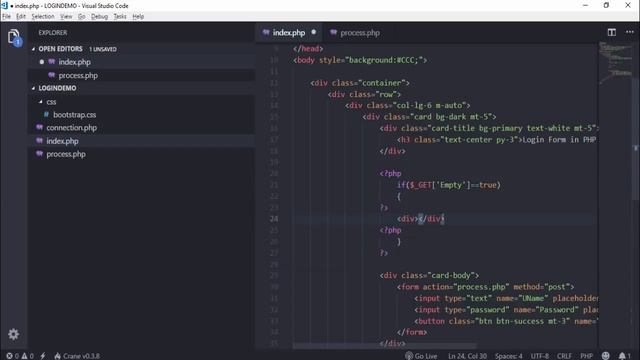Click the split editor icon
Image resolution: width=640 pixels, height=360 pixels.
point(611,32)
